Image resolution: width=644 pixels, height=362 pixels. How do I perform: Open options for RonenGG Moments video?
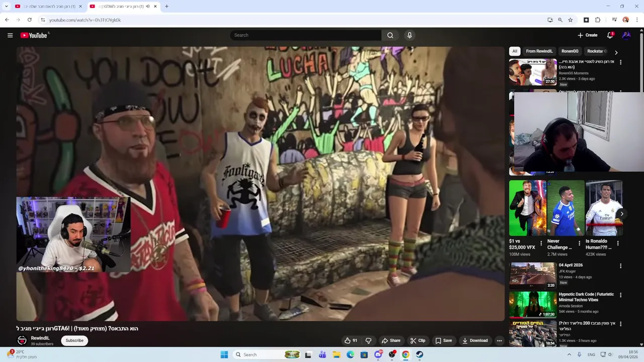[x=620, y=62]
